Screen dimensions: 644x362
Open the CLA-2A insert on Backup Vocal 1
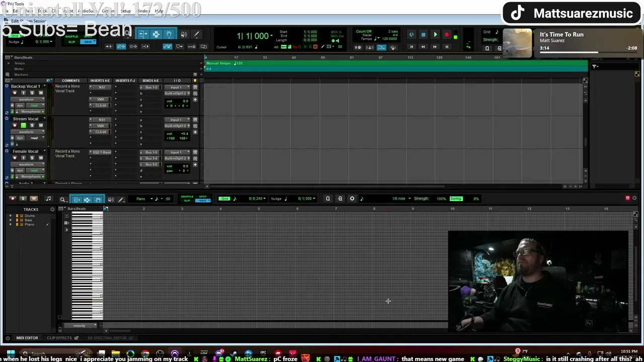[100, 105]
